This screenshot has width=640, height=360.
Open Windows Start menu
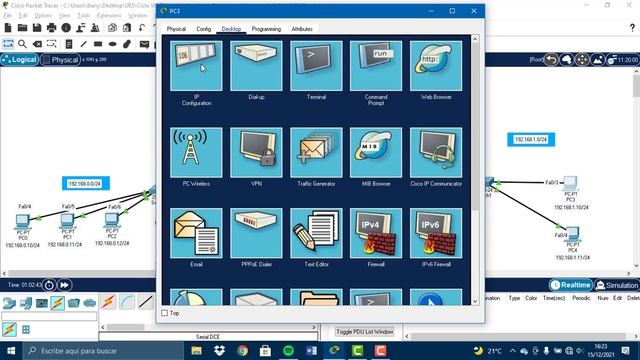click(x=11, y=351)
